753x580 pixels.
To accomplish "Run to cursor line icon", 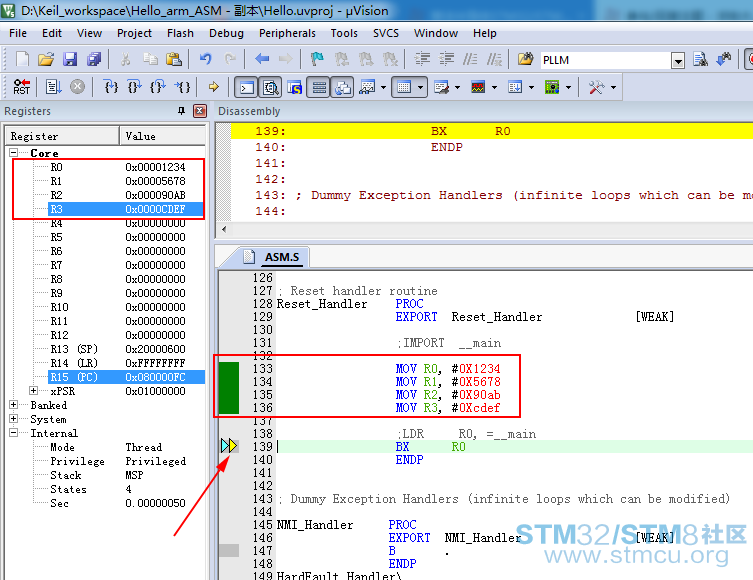I will point(182,87).
